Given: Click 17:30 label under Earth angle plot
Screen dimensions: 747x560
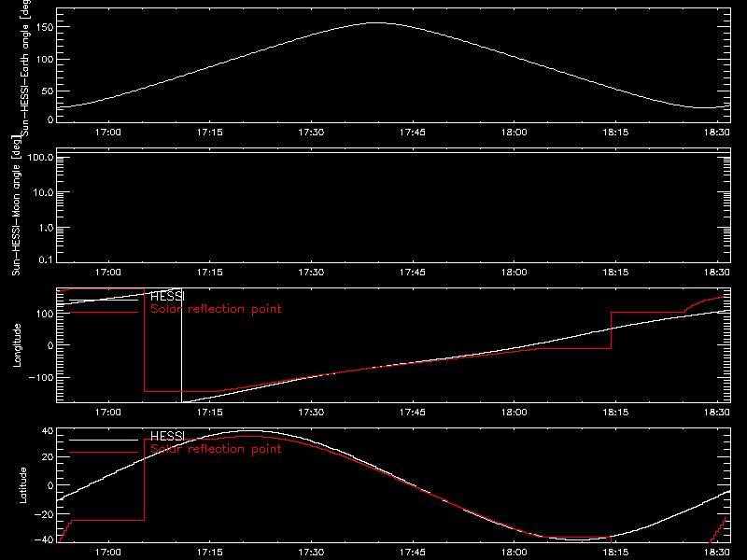Looking at the screenshot, I should [x=311, y=132].
